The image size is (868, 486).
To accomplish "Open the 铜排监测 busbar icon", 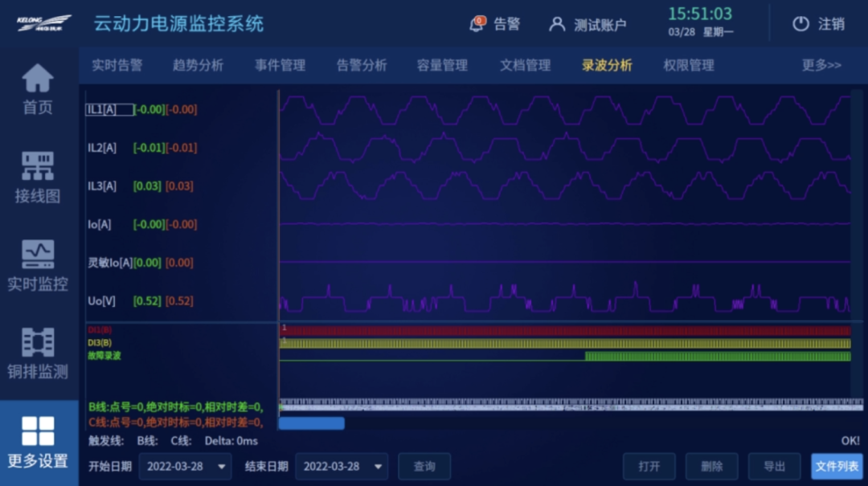I will point(38,343).
